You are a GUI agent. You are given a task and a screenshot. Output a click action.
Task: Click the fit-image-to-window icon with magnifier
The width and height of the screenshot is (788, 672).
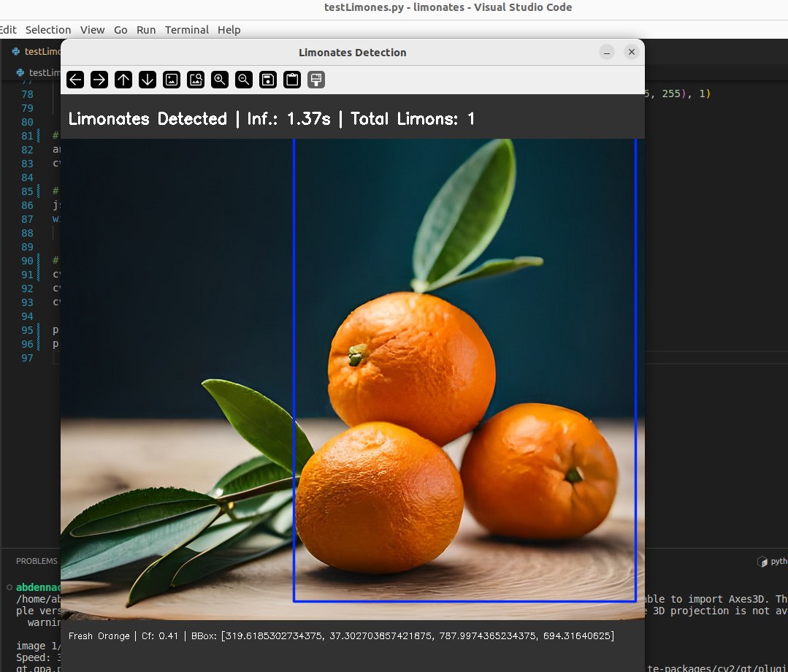tap(196, 80)
